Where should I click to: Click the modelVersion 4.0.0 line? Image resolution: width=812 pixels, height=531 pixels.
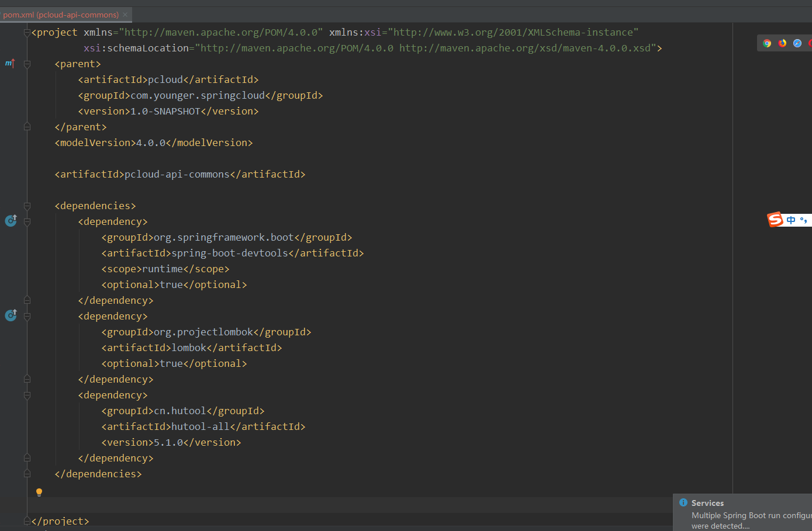[154, 143]
